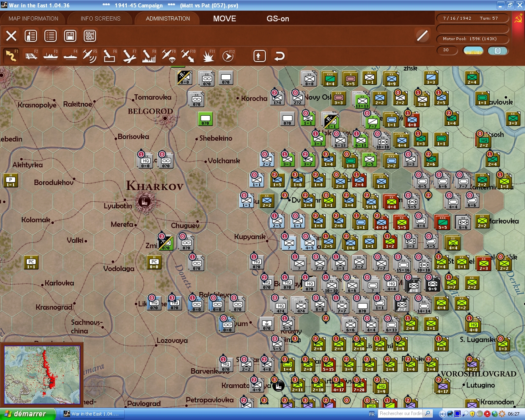The image size is (525, 420).
Task: Click the strategic minimap overview
Action: point(41,375)
